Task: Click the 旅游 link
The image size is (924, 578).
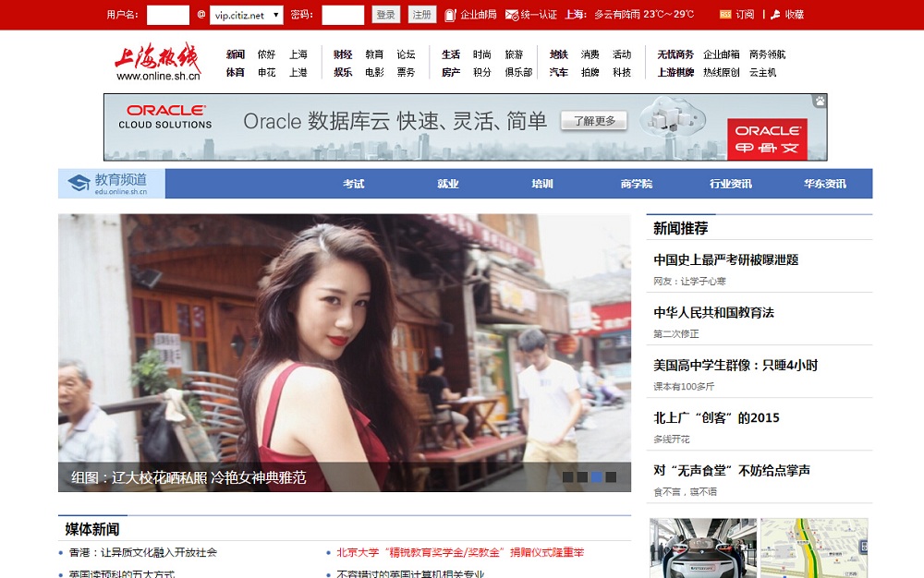Action: pyautogui.click(x=514, y=54)
